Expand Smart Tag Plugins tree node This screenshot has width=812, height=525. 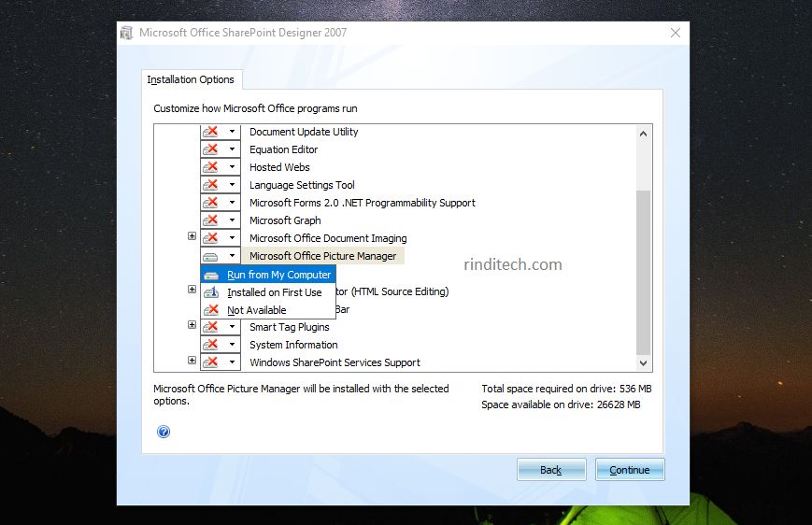click(192, 325)
